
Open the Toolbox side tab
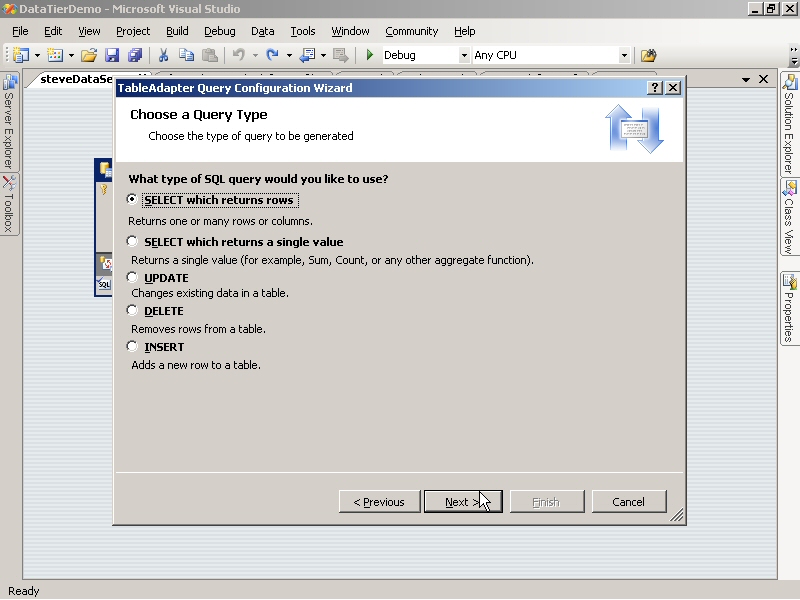(x=9, y=204)
